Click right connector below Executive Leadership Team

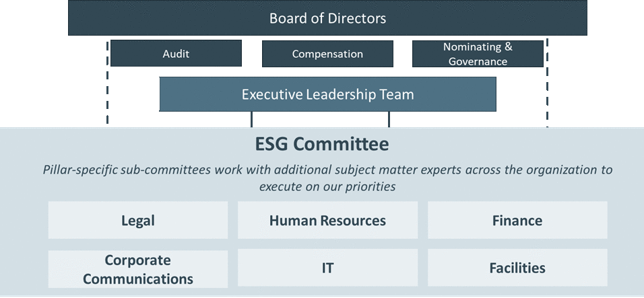tap(389, 119)
